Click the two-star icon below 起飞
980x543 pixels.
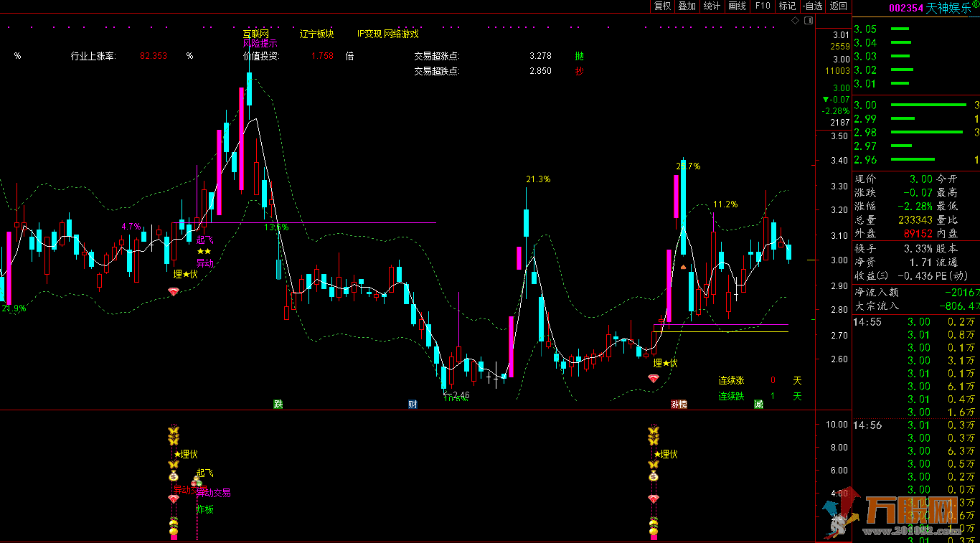[x=204, y=252]
